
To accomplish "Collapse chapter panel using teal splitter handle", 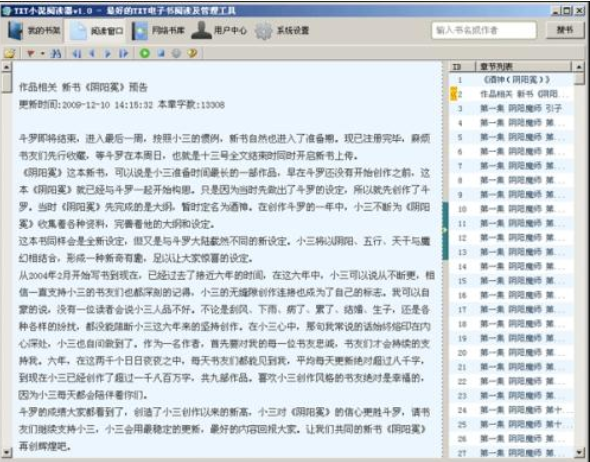I will point(445,231).
